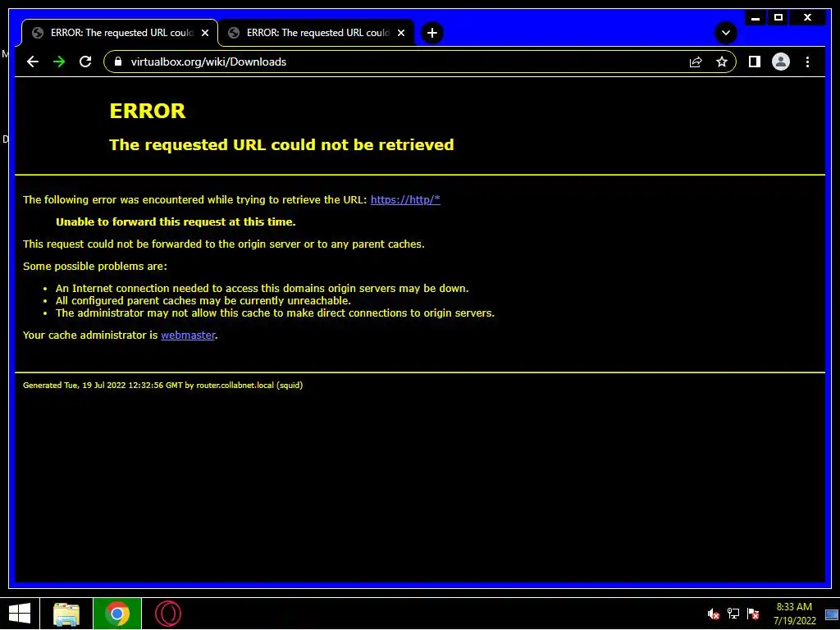Click 'Unable to forward this request' text
840x630 pixels.
tap(176, 221)
